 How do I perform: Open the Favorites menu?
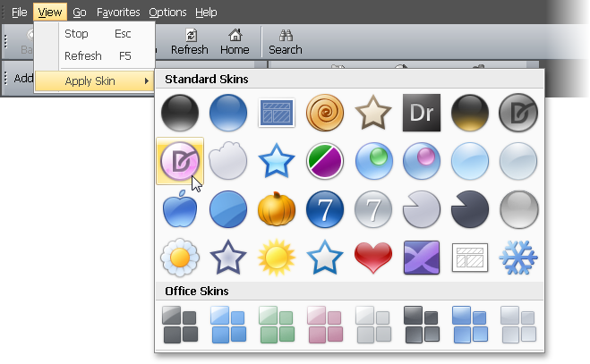[x=118, y=13]
